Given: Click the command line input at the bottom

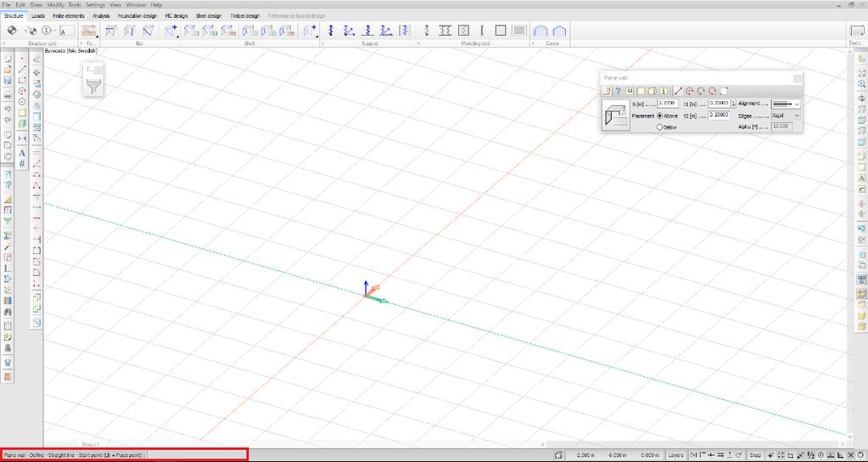Looking at the screenshot, I should coord(197,455).
